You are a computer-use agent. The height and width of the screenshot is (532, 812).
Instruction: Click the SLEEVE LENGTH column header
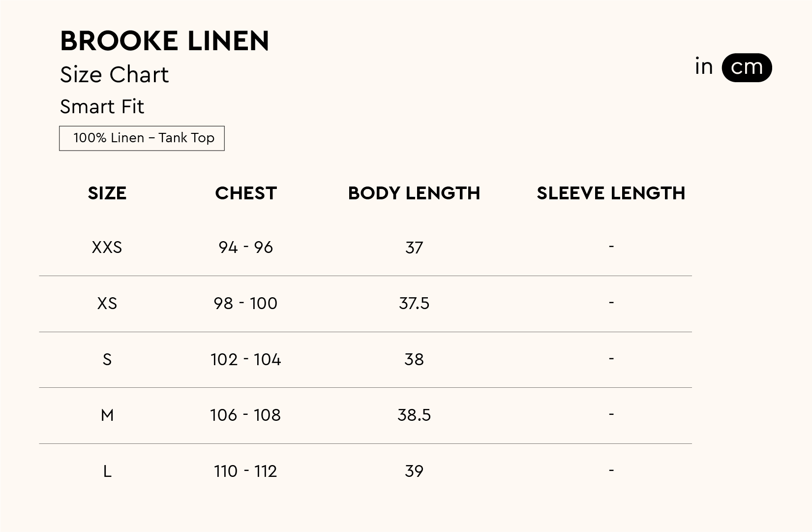click(x=611, y=193)
